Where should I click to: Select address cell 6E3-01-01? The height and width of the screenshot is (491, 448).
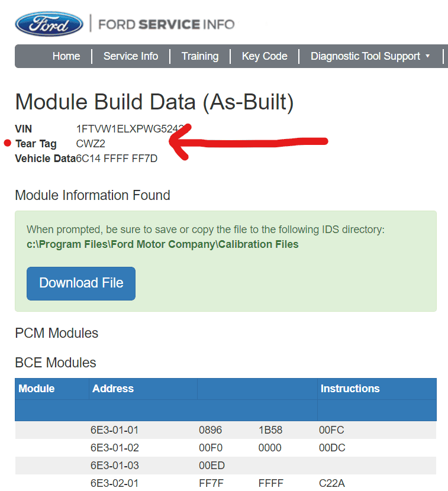114,430
